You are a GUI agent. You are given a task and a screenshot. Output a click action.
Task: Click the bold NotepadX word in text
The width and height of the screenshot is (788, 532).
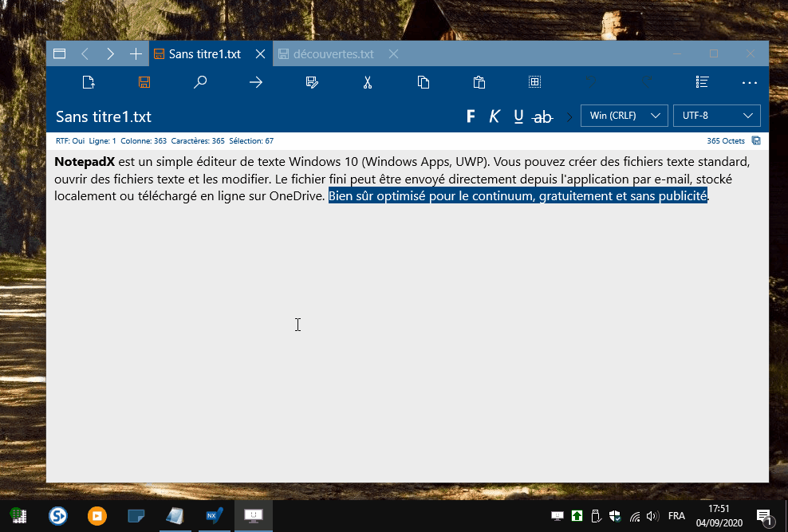pyautogui.click(x=85, y=162)
